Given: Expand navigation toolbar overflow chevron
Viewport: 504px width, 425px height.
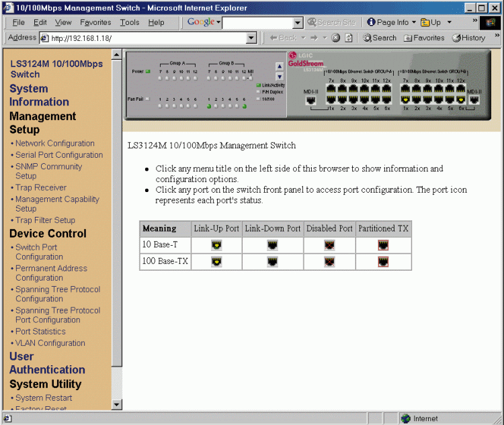Looking at the screenshot, I should 497,35.
